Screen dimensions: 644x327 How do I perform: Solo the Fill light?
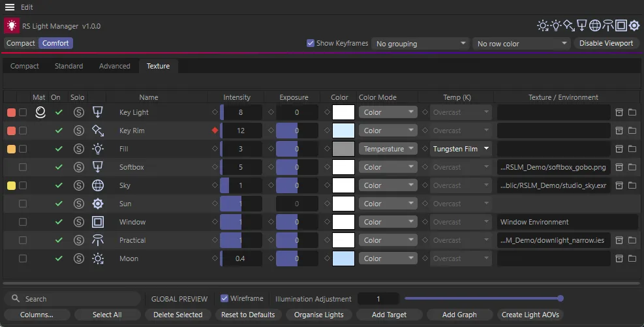click(79, 149)
